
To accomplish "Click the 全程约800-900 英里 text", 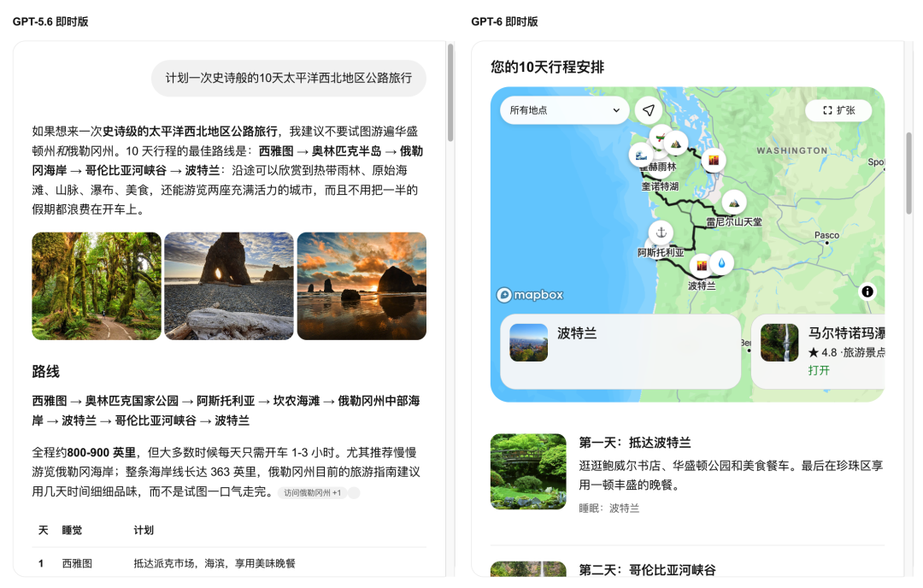I will pyautogui.click(x=84, y=453).
